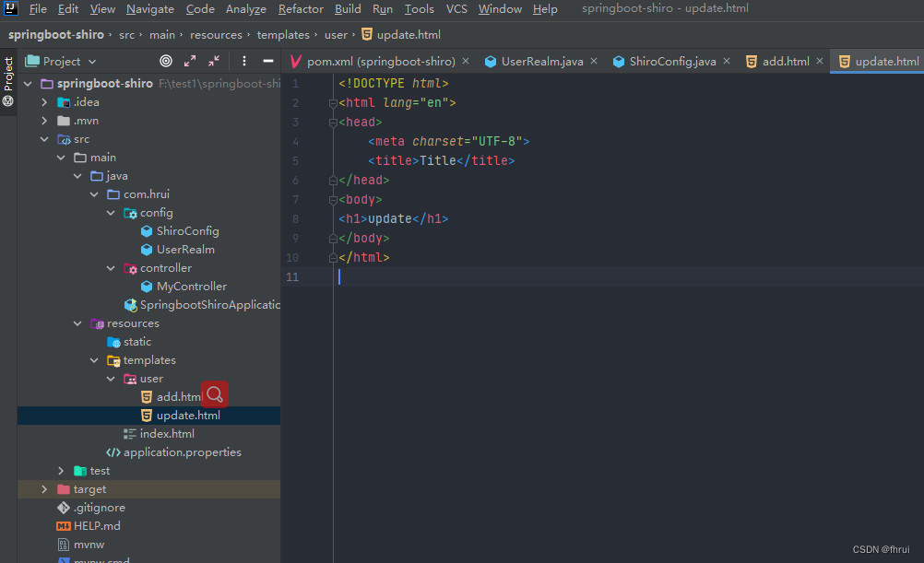This screenshot has width=924, height=563.
Task: Click the Collapse All icon in Project panel
Action: (x=214, y=61)
